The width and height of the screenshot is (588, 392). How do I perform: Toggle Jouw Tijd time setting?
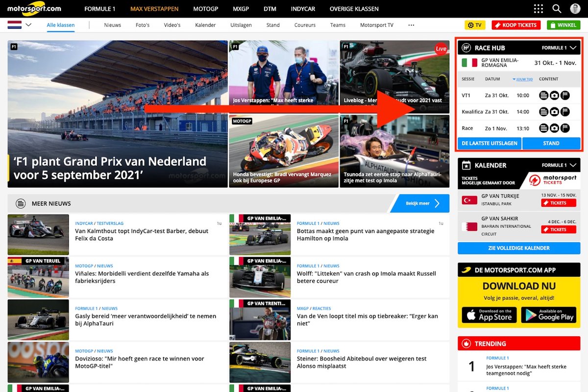pos(523,79)
